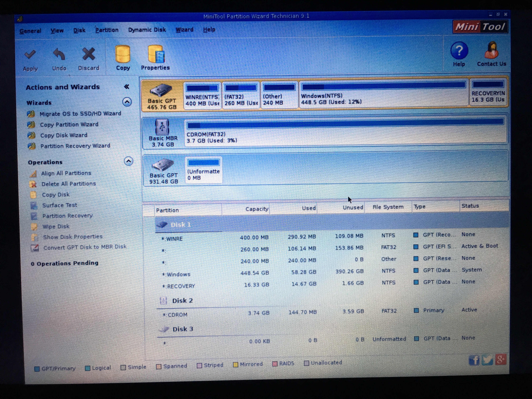The height and width of the screenshot is (399, 532).
Task: Open the General menu
Action: pos(30,31)
